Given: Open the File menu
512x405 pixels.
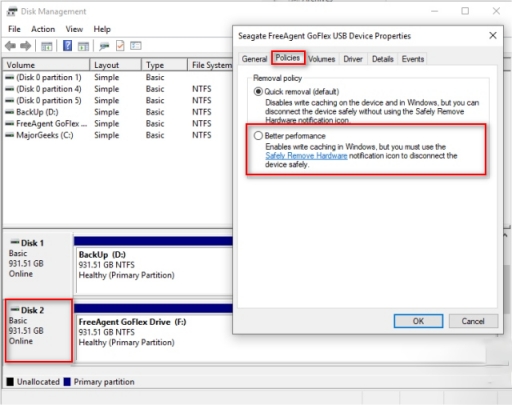Looking at the screenshot, I should point(14,29).
